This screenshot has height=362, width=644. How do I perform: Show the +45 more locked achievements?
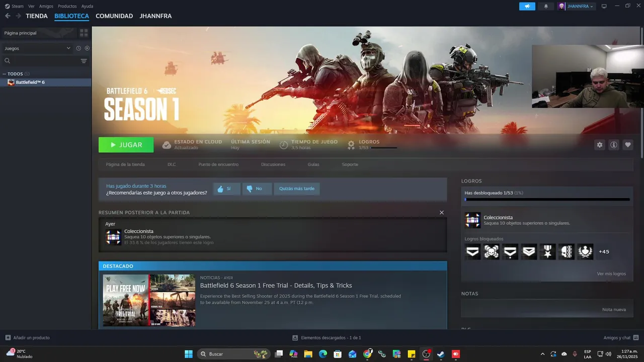[604, 252]
